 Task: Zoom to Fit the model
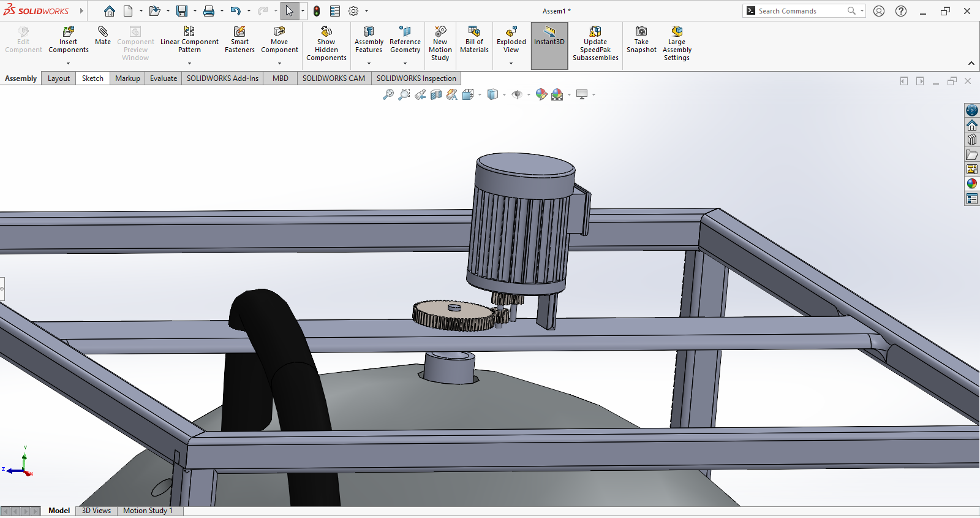pos(388,94)
